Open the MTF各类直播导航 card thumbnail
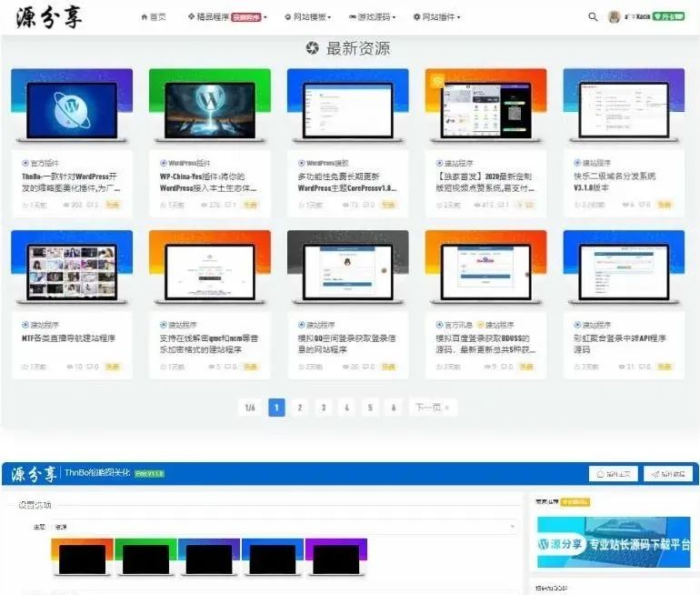The image size is (700, 595). coord(72,268)
